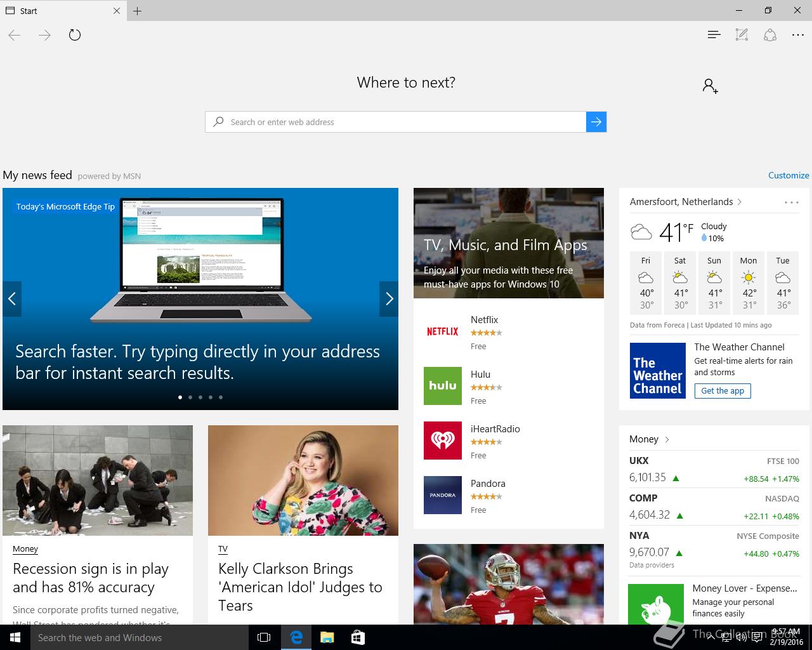Select the first carousel dot
The height and width of the screenshot is (650, 812).
(180, 397)
